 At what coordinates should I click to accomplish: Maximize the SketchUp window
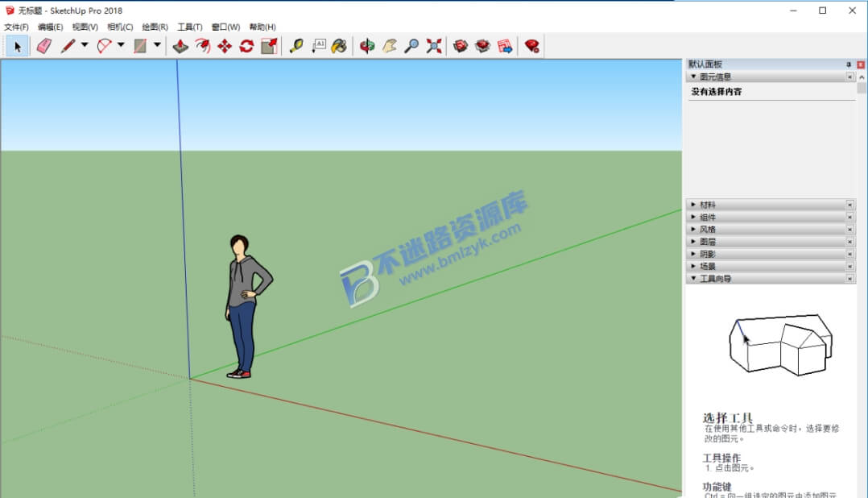tap(823, 10)
